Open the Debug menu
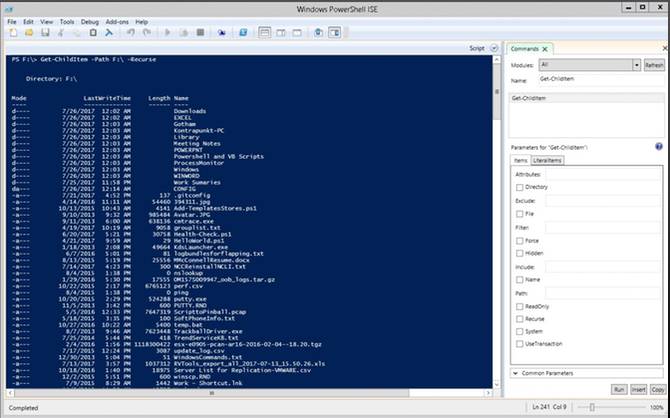Viewport: 670px width, 418px height. tap(90, 22)
